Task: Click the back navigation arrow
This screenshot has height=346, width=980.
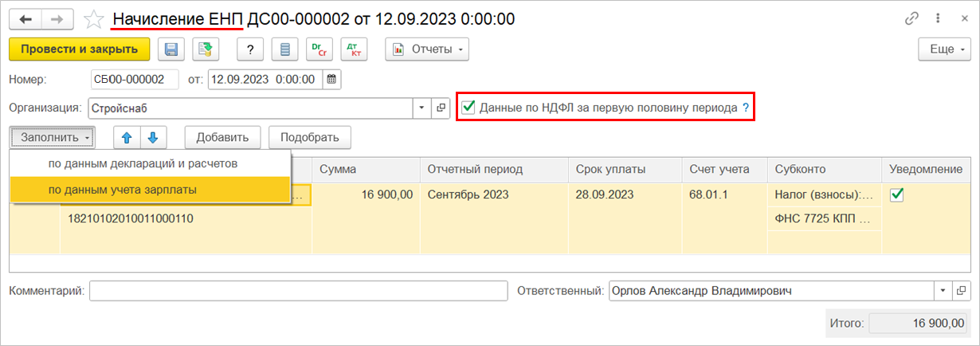Action: (25, 18)
